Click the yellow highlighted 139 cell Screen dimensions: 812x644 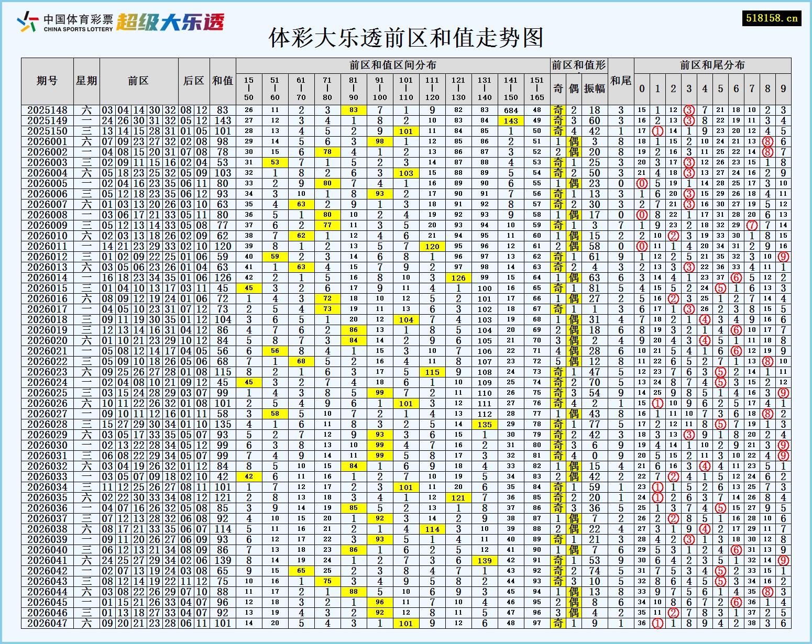[485, 560]
